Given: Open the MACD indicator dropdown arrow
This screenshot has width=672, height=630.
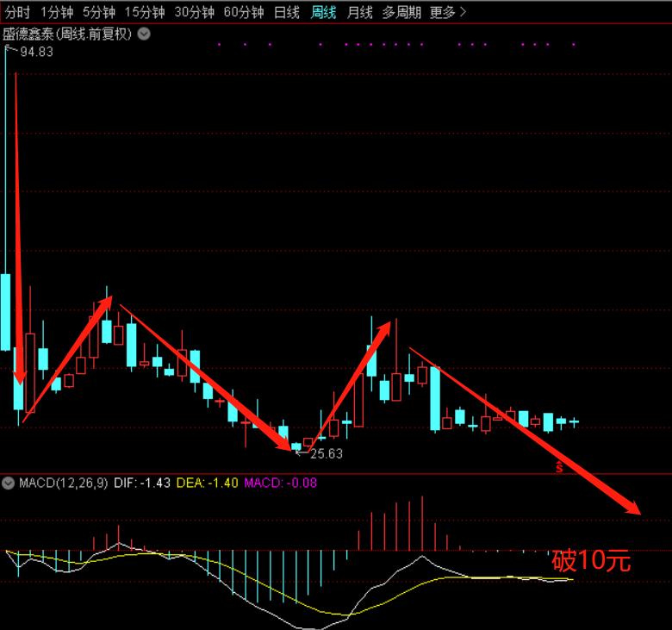Looking at the screenshot, I should pyautogui.click(x=8, y=483).
